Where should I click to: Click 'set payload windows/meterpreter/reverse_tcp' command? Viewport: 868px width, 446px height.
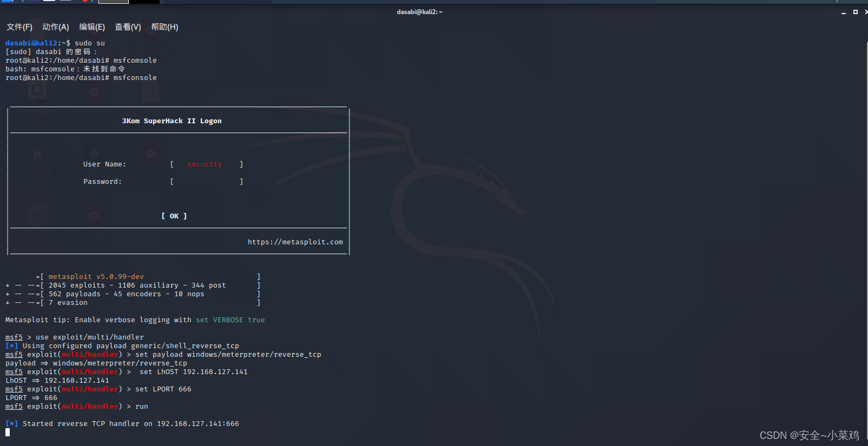(228, 355)
